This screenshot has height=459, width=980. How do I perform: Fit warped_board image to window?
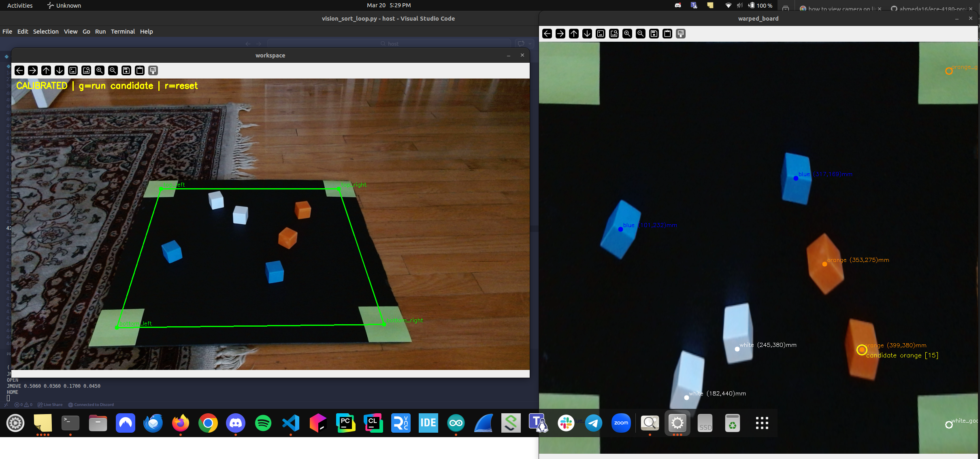pyautogui.click(x=614, y=34)
